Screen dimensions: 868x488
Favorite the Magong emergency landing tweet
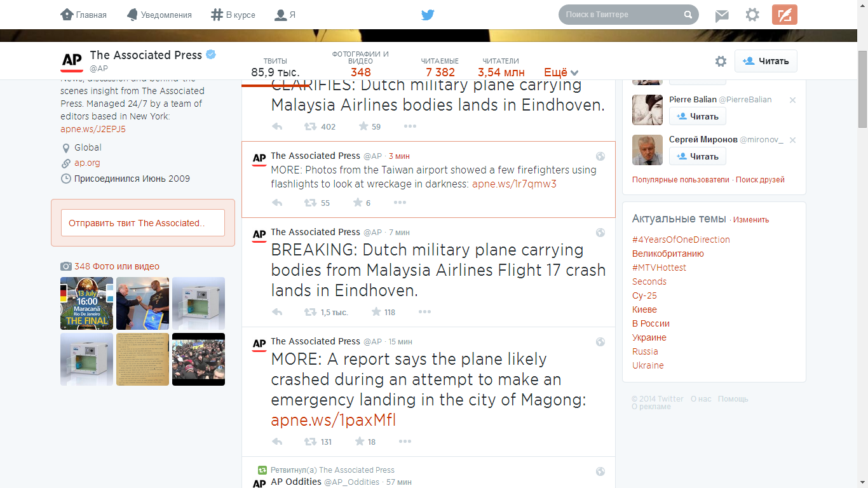(x=360, y=442)
